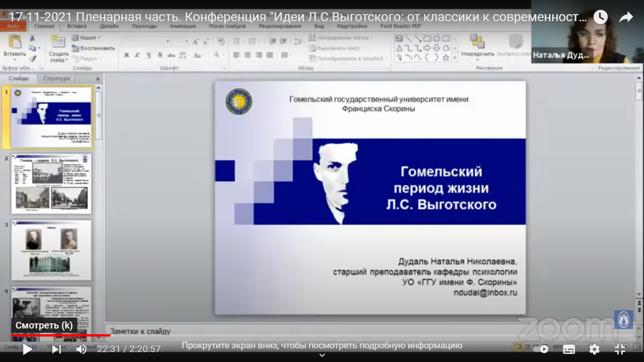Toggle text shadow S formatting

tap(160, 55)
